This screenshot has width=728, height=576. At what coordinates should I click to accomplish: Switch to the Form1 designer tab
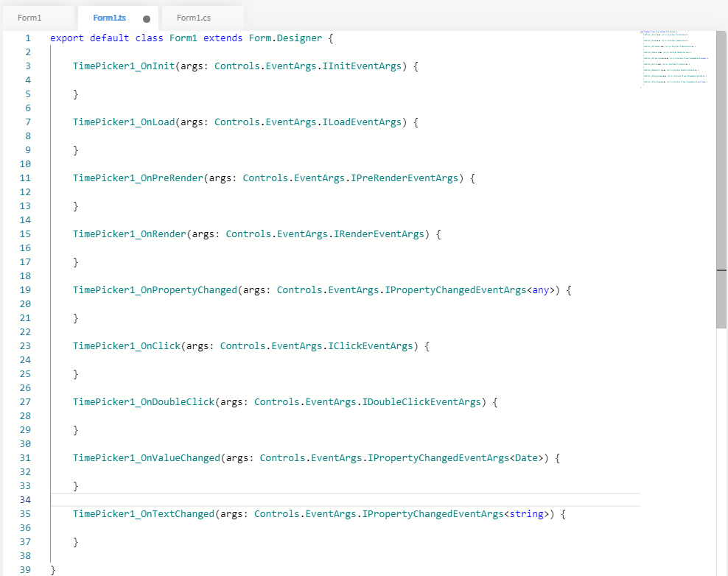tap(30, 18)
